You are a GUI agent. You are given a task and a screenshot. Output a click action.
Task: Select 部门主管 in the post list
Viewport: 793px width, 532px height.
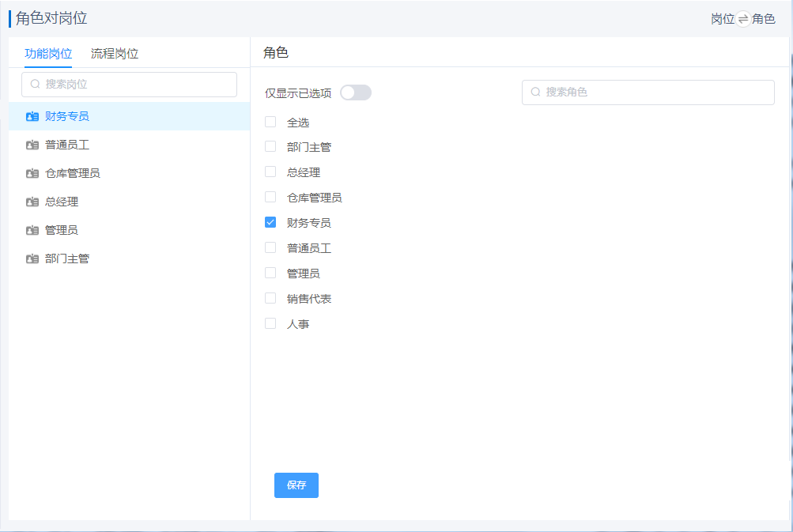(x=67, y=258)
